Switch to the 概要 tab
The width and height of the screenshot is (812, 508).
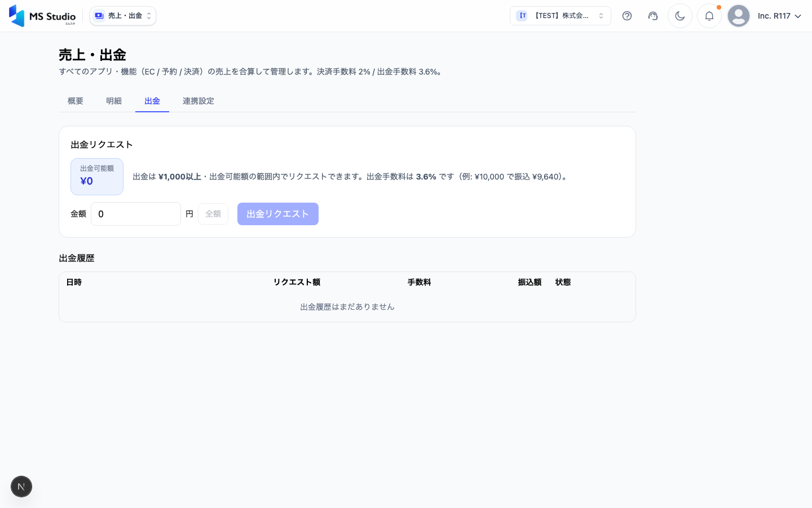(x=76, y=101)
